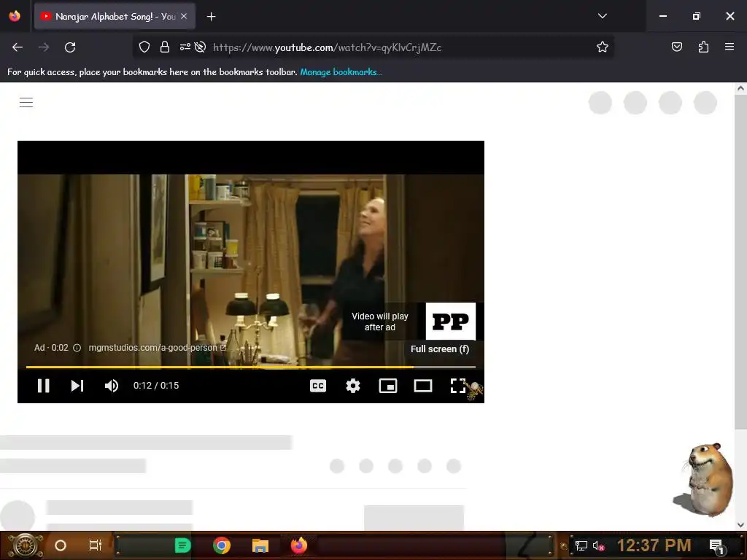Open the 12:37 PM clock

click(654, 545)
